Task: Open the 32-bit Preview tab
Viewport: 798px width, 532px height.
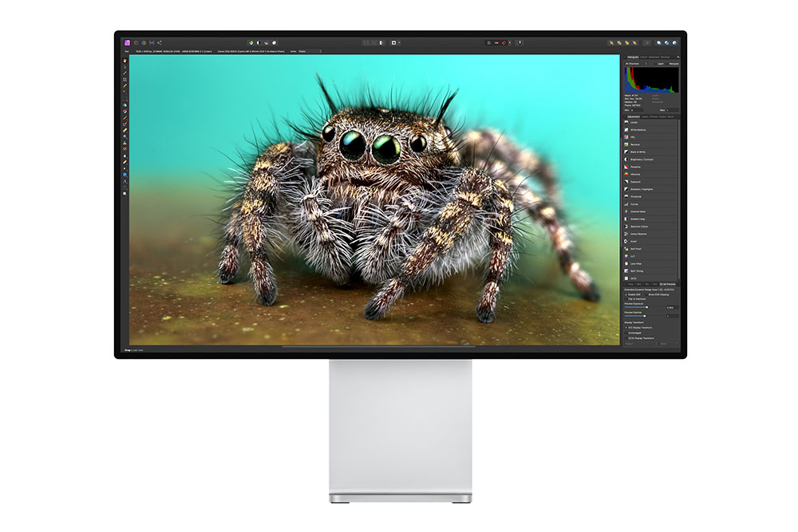Action: pyautogui.click(x=669, y=283)
